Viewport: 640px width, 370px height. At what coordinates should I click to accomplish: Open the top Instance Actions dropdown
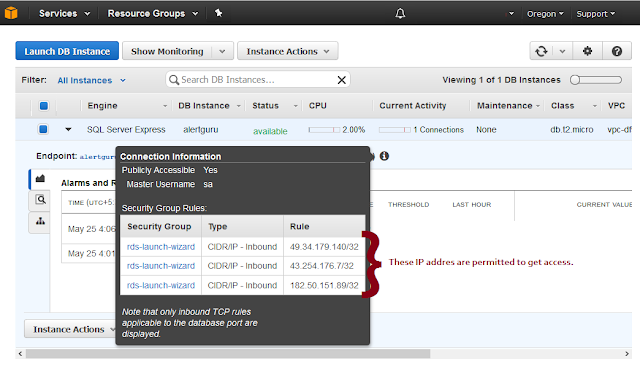point(287,51)
